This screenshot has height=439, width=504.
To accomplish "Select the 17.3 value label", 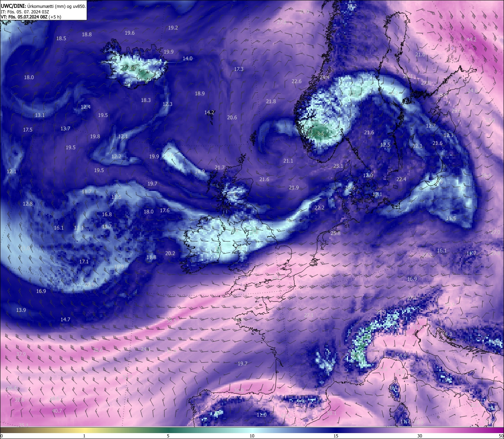I will (239, 69).
